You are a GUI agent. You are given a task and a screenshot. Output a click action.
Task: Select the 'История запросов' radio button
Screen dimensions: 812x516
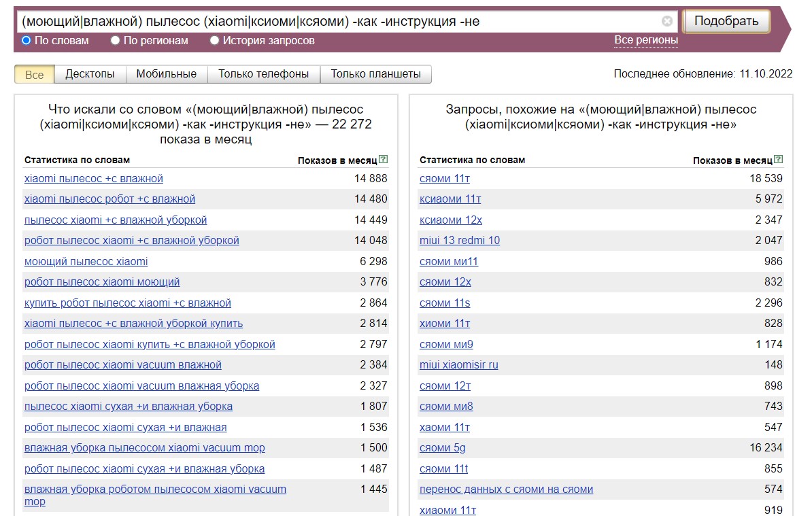[x=214, y=40]
